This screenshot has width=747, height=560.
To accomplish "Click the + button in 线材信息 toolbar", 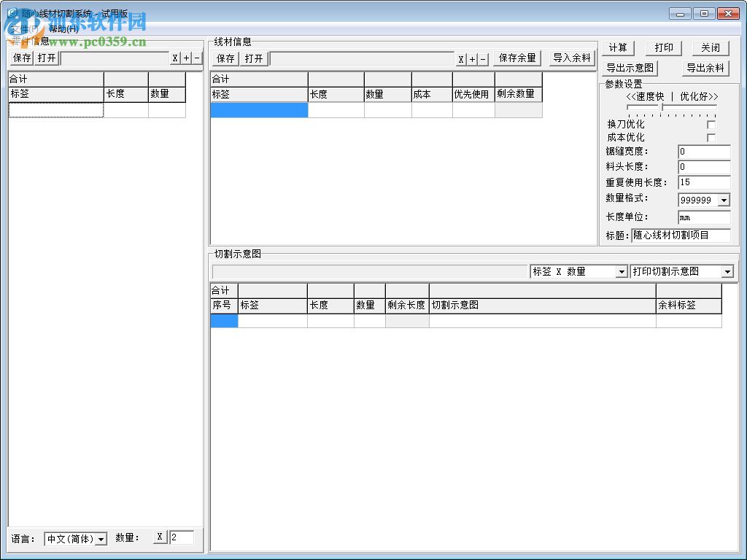I will [x=472, y=60].
